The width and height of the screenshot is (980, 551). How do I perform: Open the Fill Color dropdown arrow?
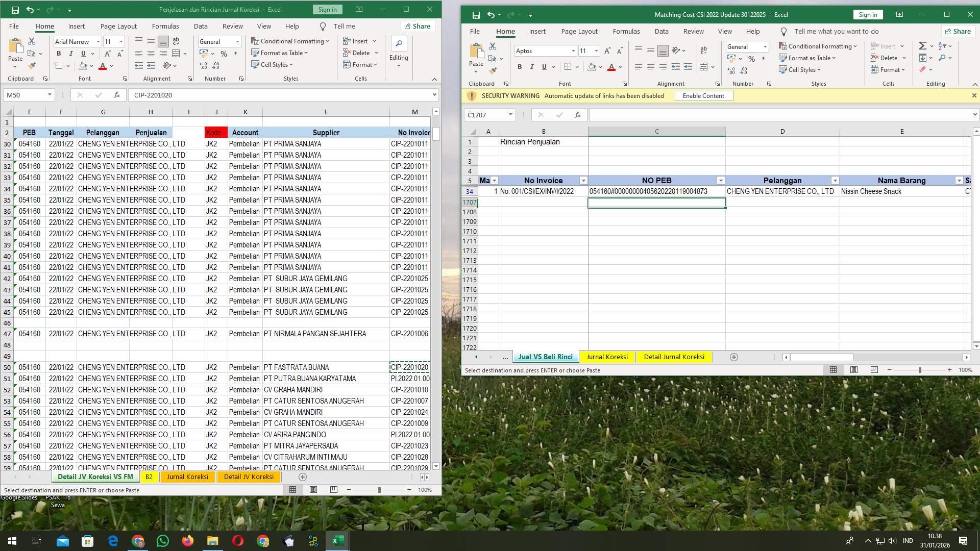91,65
